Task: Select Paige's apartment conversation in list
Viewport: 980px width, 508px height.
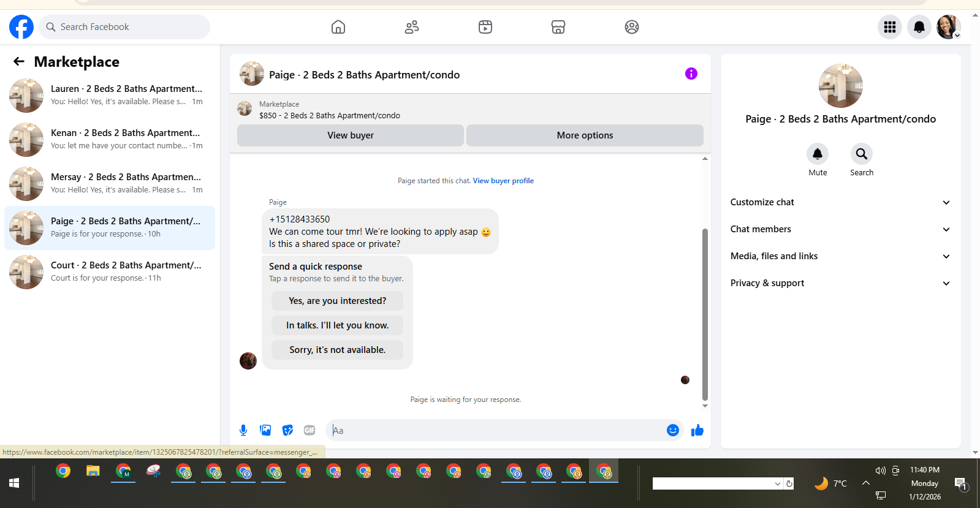Action: pyautogui.click(x=110, y=228)
